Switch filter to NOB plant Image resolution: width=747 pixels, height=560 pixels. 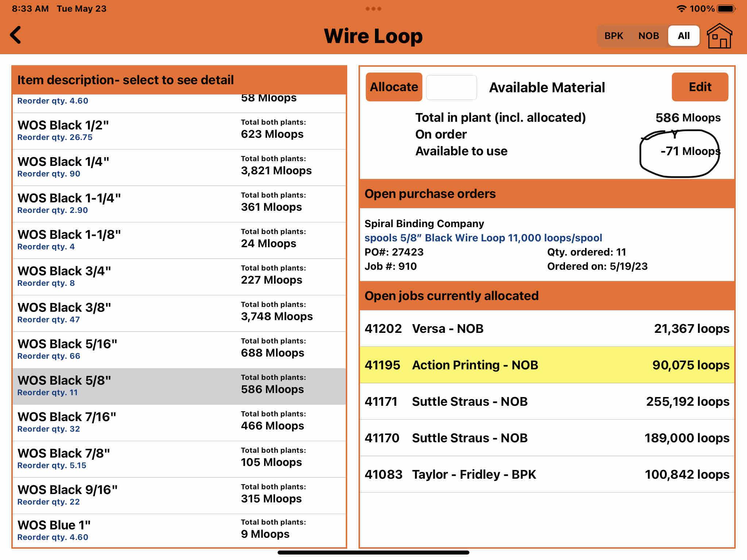(x=649, y=36)
